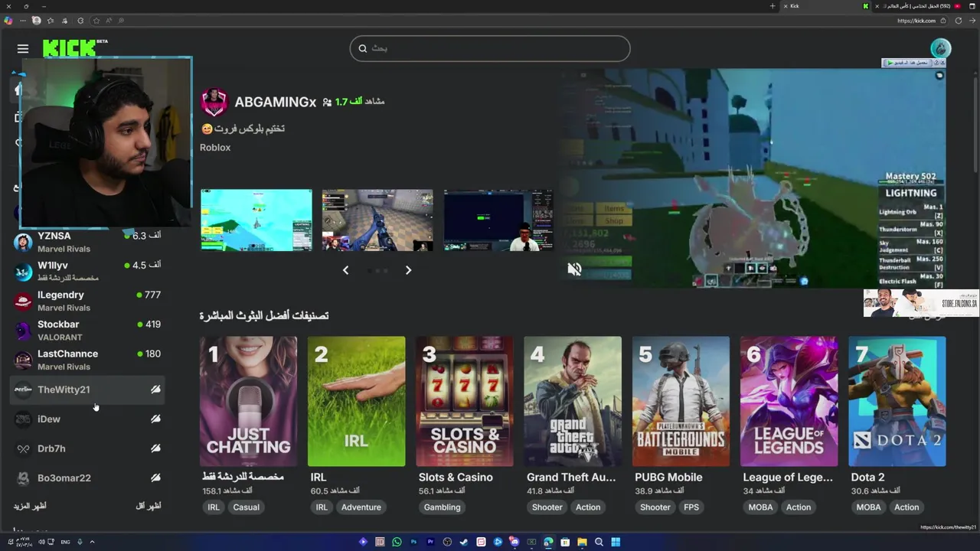Click Adventure tag under IRL category
The width and height of the screenshot is (980, 551).
(361, 507)
